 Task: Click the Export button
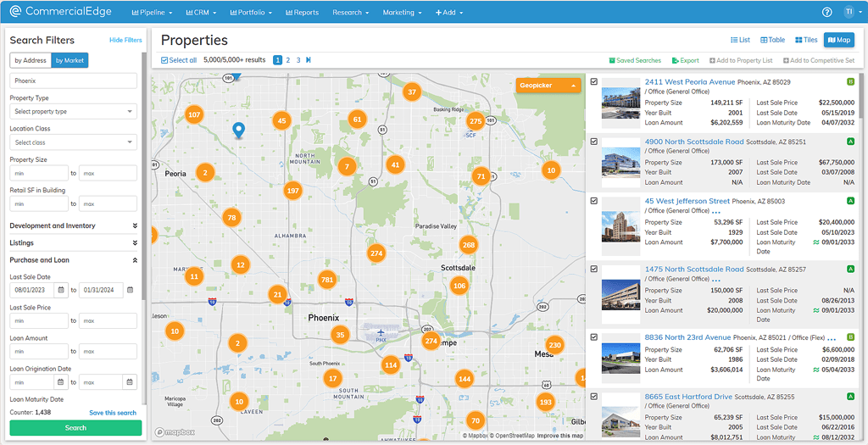(685, 60)
